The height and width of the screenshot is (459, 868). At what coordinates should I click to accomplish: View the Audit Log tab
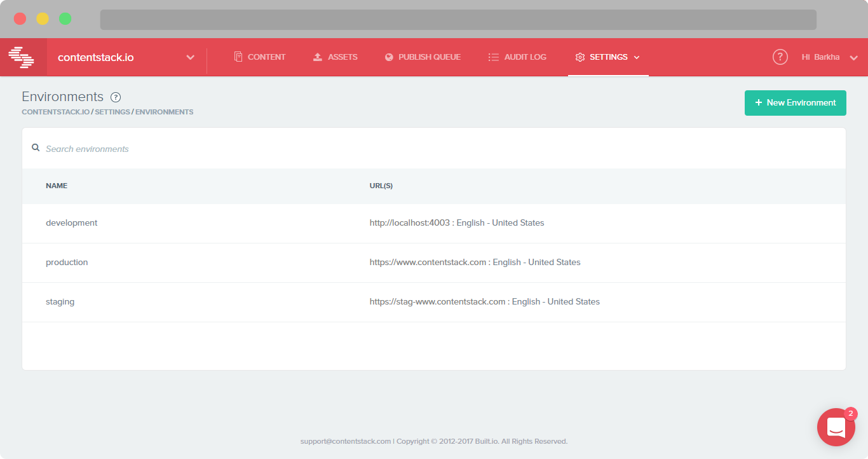point(517,57)
